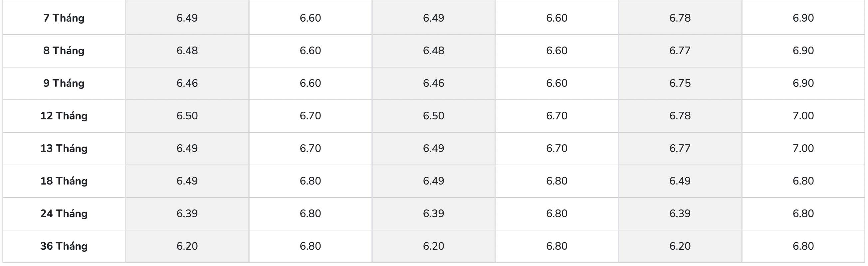Viewport: 868px width, 266px height.
Task: Click the 6.75 rate in 9 Tháng row
Action: point(680,83)
